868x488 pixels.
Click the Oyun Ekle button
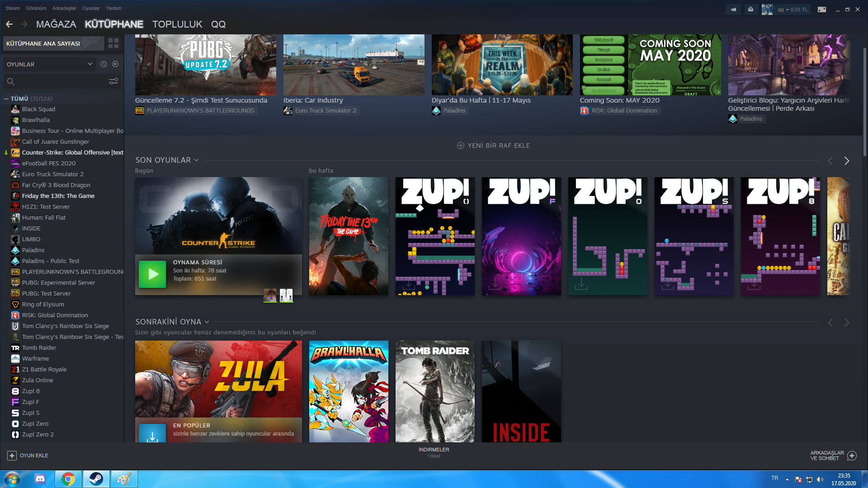pos(28,455)
